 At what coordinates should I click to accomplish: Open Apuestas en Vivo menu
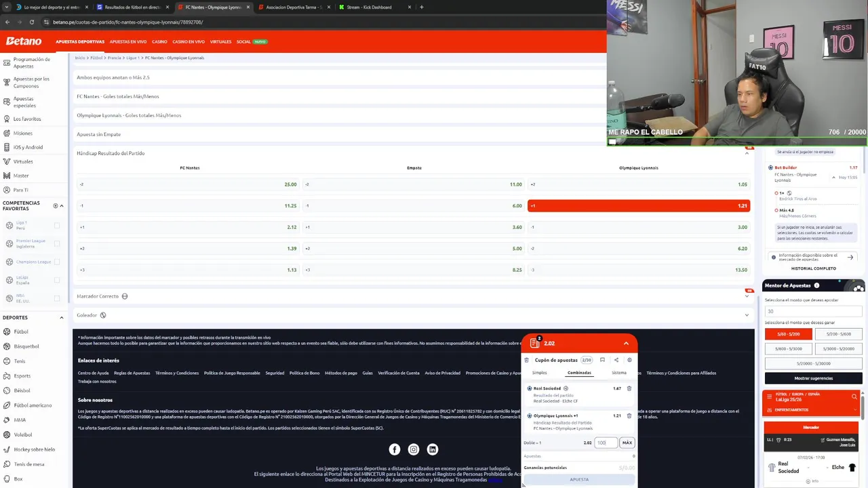[128, 41]
